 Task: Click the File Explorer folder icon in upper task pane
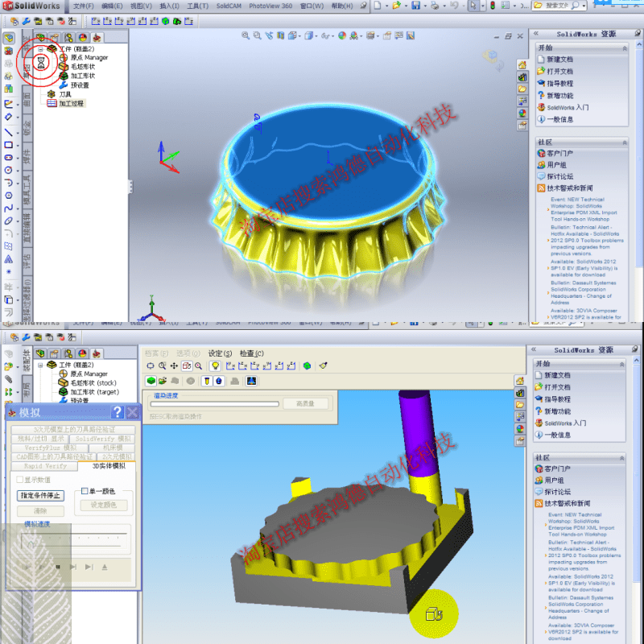coord(522,89)
